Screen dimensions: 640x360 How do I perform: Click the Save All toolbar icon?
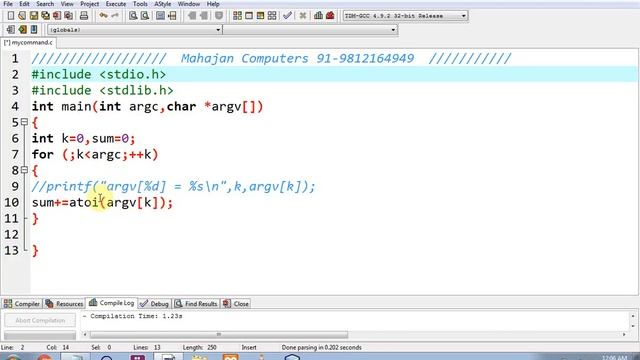[45, 16]
